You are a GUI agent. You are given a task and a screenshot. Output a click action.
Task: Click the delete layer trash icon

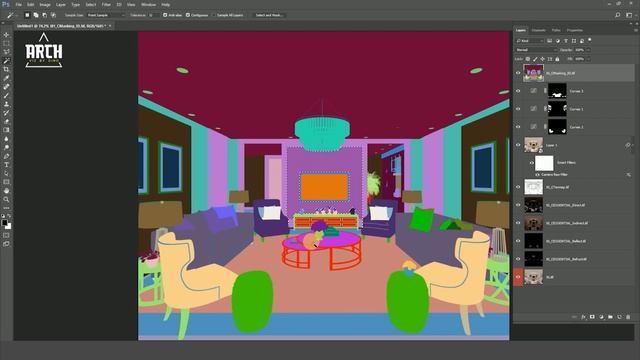628,317
